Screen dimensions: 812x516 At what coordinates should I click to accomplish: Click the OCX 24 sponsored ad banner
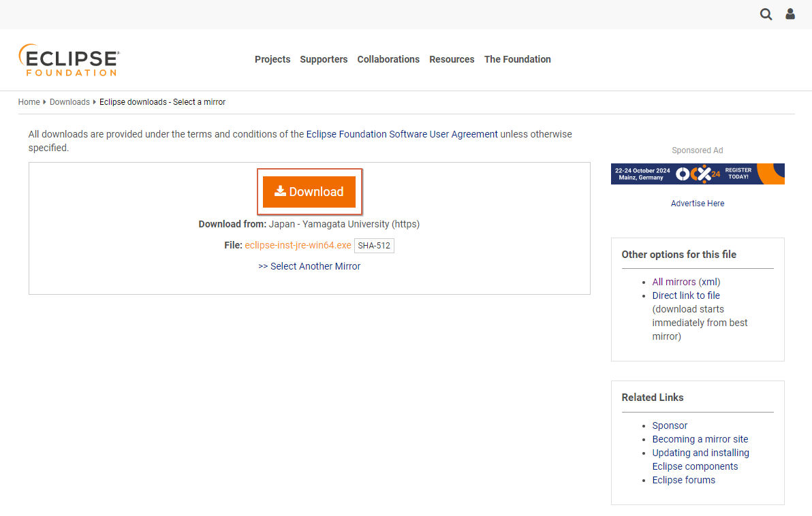point(698,174)
